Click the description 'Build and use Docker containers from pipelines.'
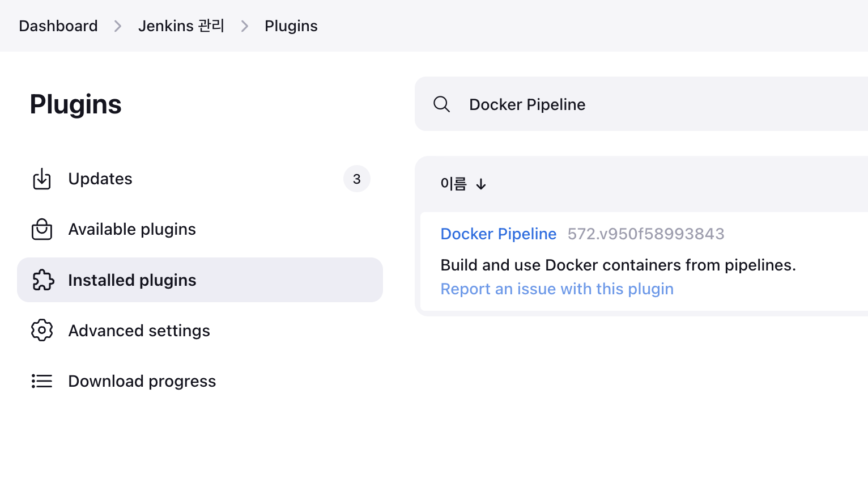 pos(618,265)
